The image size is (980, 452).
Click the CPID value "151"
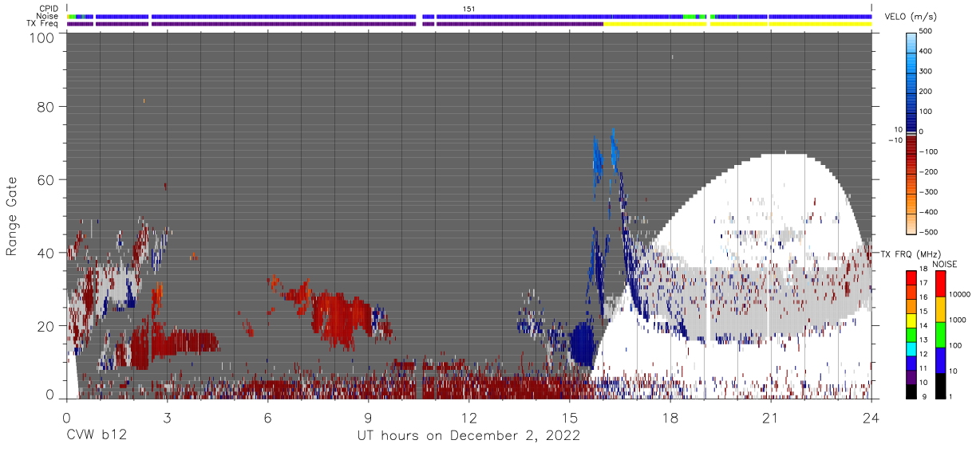(x=469, y=9)
